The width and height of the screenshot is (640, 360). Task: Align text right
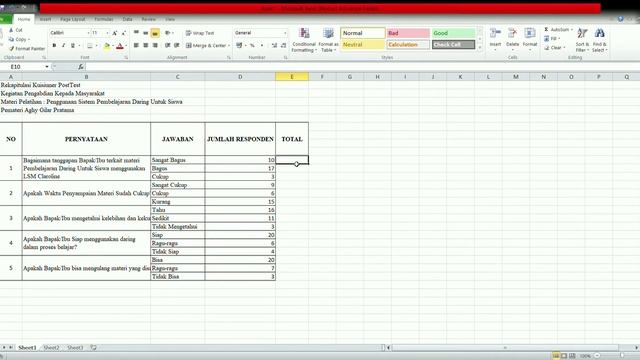click(x=155, y=45)
